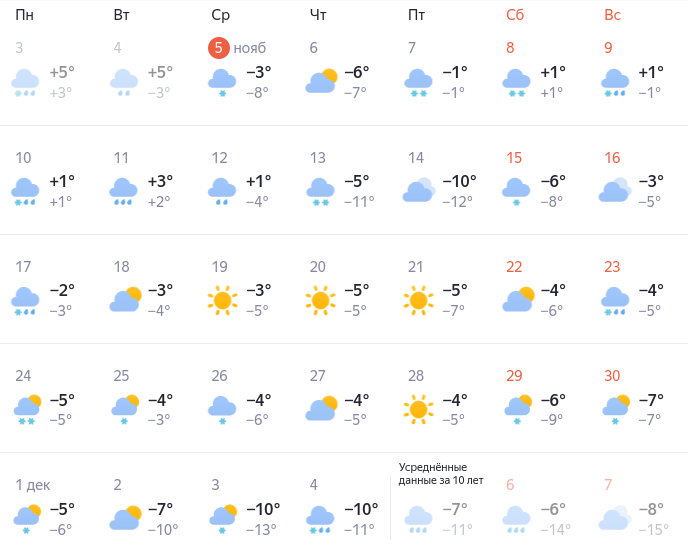This screenshot has width=688, height=547.
Task: Select today's date 5 нояб
Action: click(x=237, y=48)
